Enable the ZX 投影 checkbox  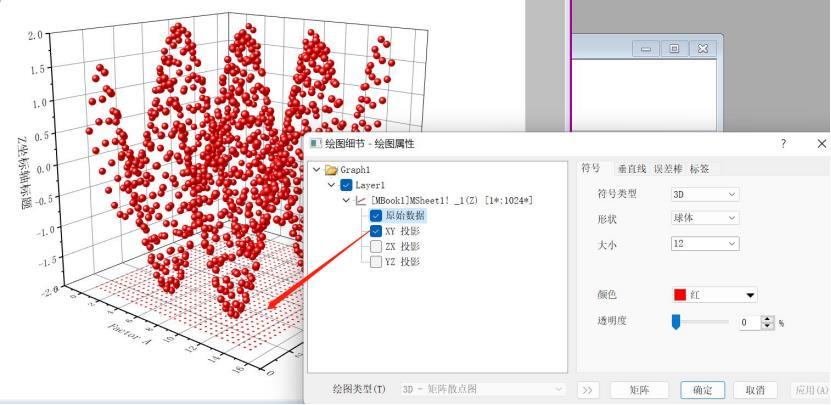(376, 246)
